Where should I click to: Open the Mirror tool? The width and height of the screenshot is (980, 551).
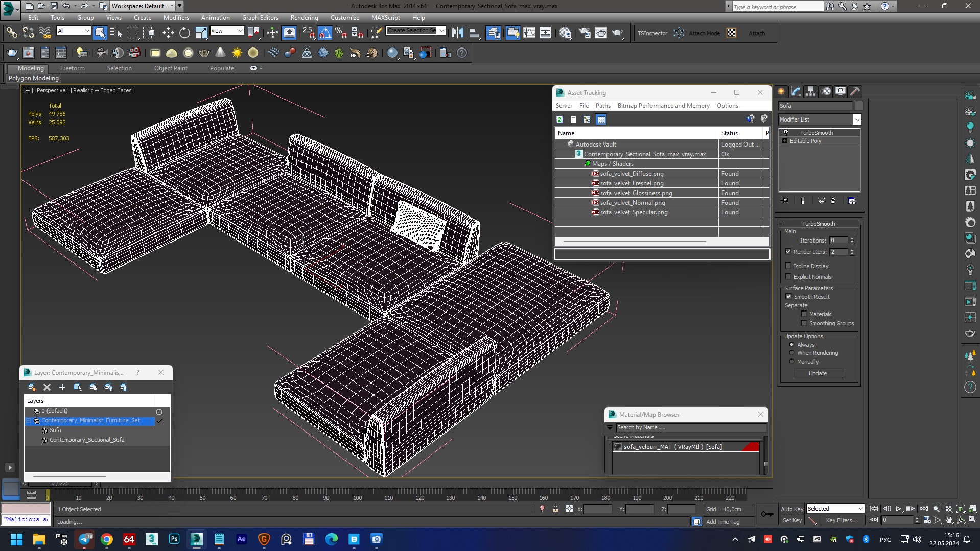(x=457, y=33)
